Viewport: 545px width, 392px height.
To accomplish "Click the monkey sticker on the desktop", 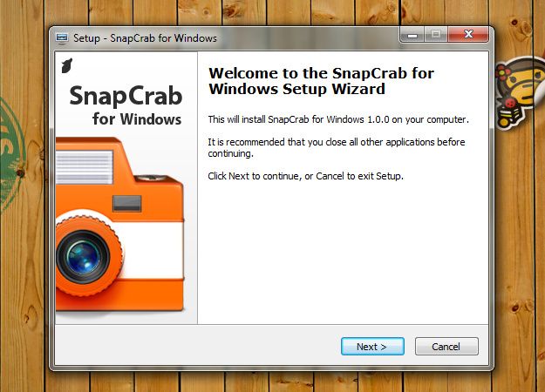I will coord(520,92).
